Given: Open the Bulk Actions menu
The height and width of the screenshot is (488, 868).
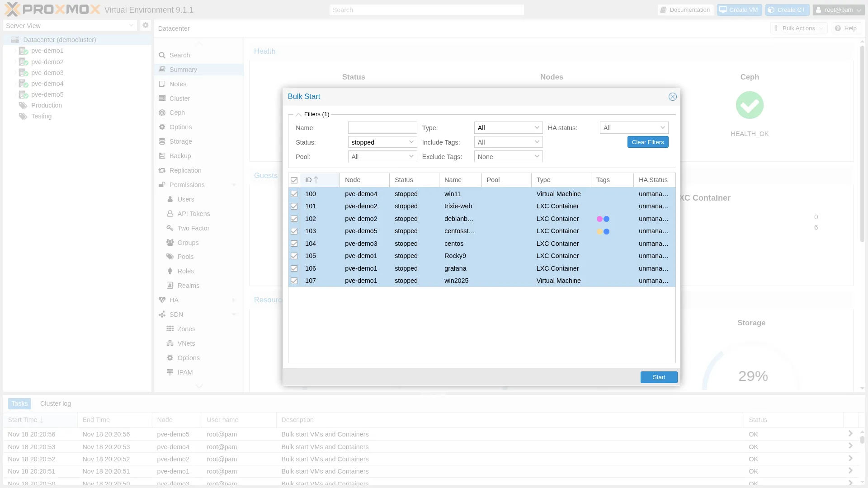Looking at the screenshot, I should click(x=798, y=28).
